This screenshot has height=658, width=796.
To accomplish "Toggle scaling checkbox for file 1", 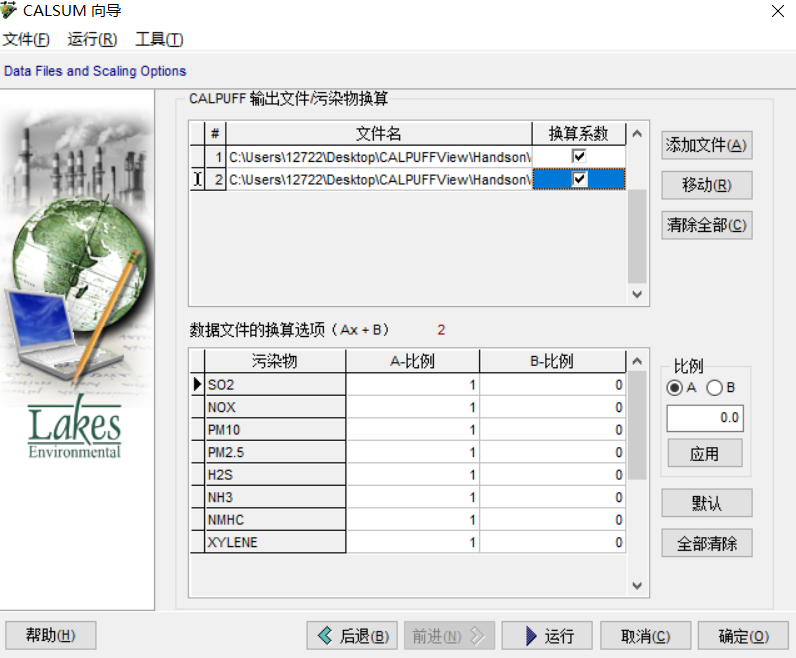I will pyautogui.click(x=579, y=157).
